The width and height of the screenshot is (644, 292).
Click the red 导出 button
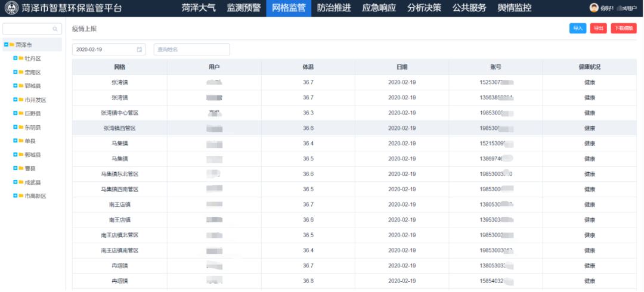coord(598,28)
